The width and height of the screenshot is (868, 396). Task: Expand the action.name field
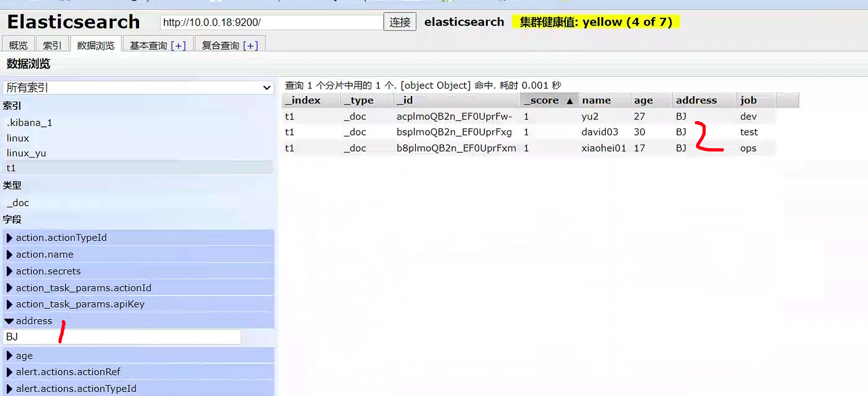9,254
